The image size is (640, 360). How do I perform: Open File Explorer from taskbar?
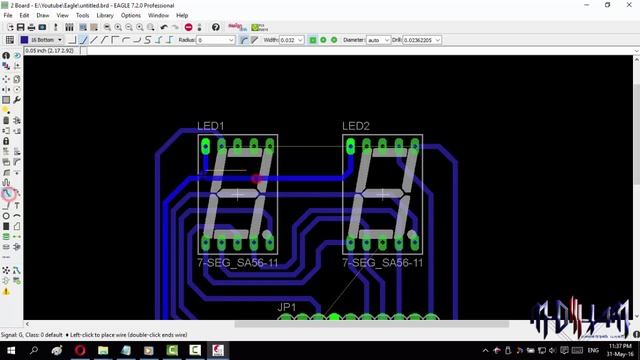click(x=103, y=350)
